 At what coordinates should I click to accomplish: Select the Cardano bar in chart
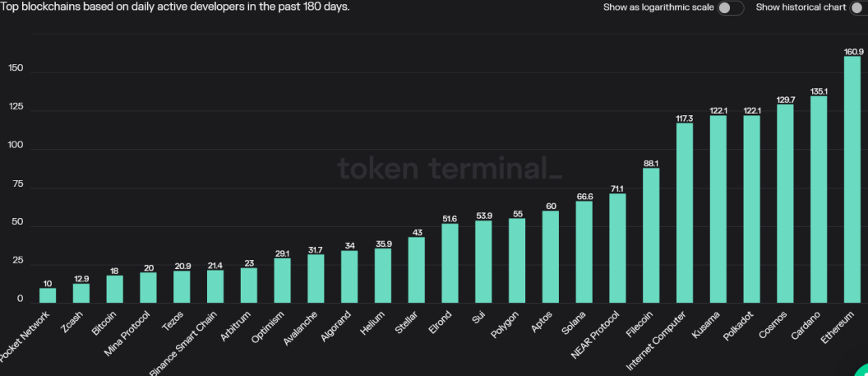point(819,199)
